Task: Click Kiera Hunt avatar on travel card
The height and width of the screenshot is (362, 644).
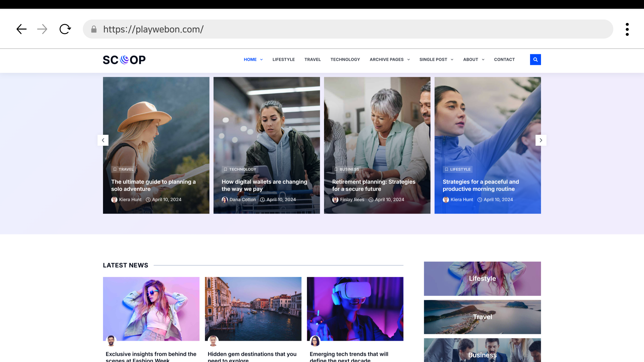Action: (114, 200)
